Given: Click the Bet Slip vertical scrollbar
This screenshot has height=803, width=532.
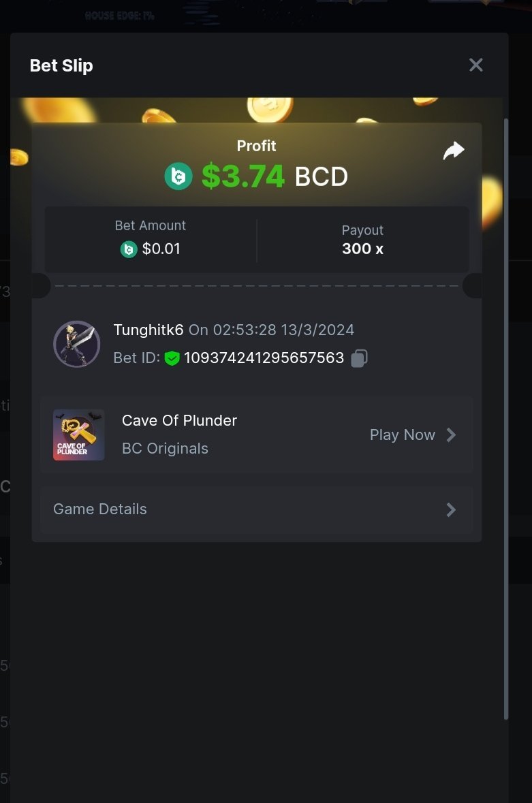Looking at the screenshot, I should click(506, 419).
